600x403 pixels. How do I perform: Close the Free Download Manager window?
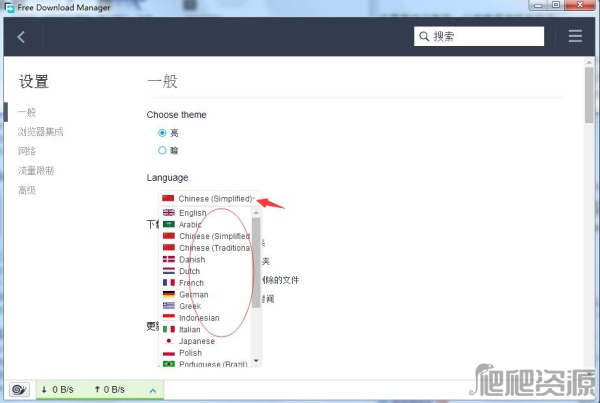point(580,5)
